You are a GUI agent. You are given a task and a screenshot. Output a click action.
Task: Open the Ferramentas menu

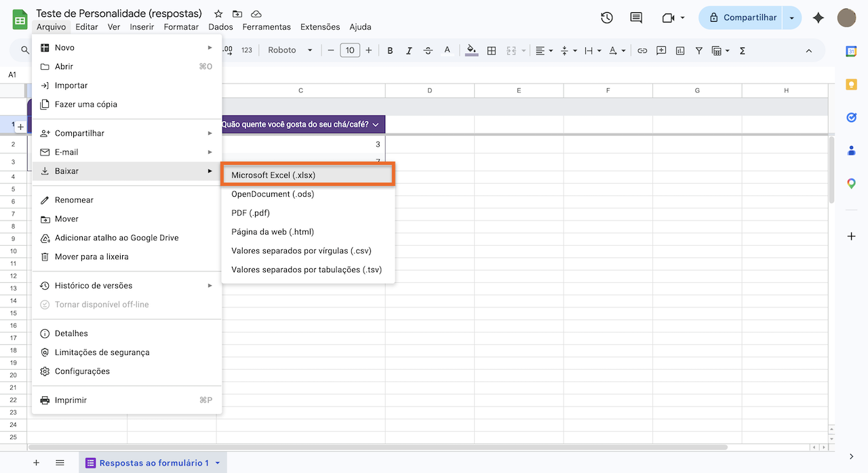(267, 27)
